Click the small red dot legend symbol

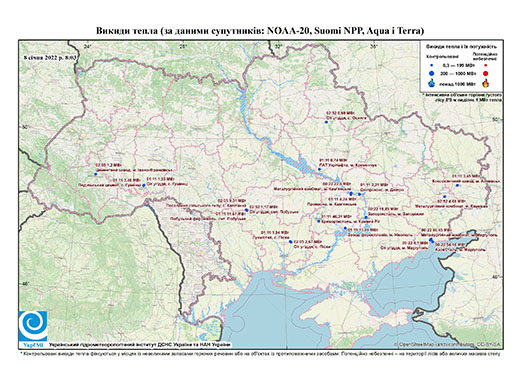pyautogui.click(x=485, y=66)
